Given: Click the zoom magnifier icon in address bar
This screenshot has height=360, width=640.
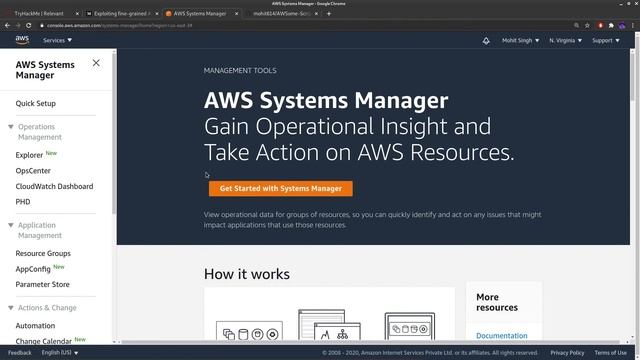Looking at the screenshot, I should 576,25.
